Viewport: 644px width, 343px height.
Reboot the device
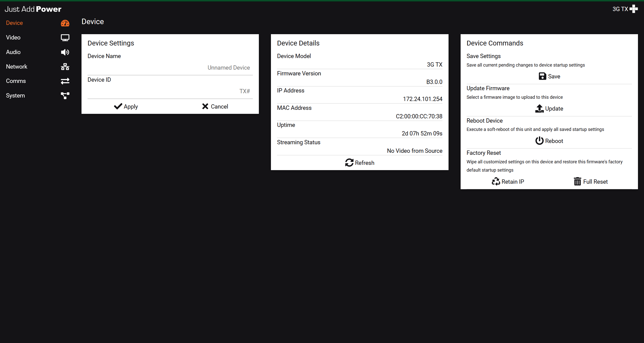pos(549,141)
